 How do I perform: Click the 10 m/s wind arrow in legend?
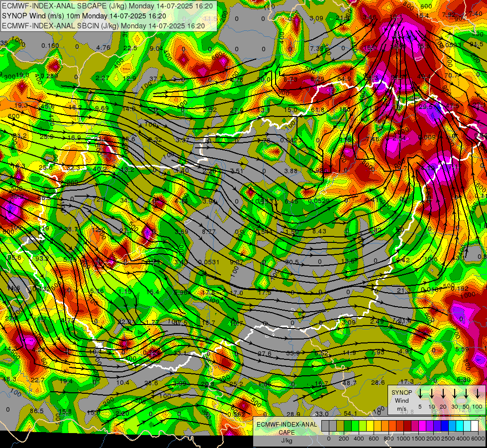point(431,394)
